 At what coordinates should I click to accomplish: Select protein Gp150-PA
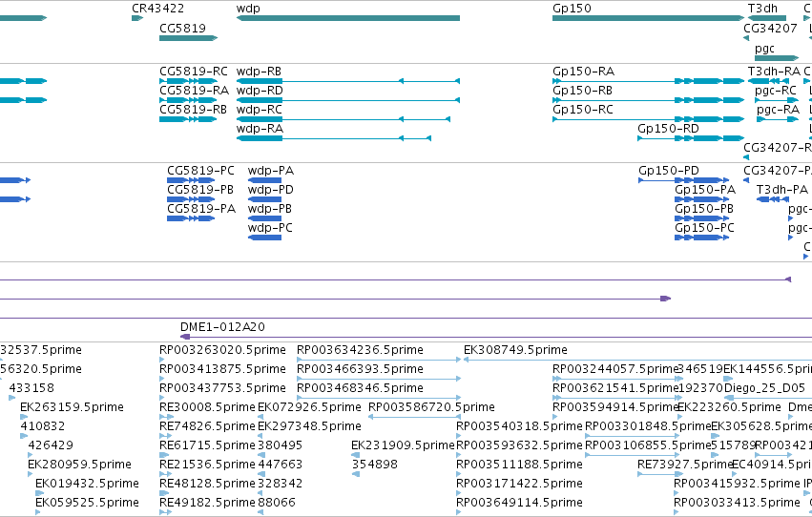click(x=701, y=199)
